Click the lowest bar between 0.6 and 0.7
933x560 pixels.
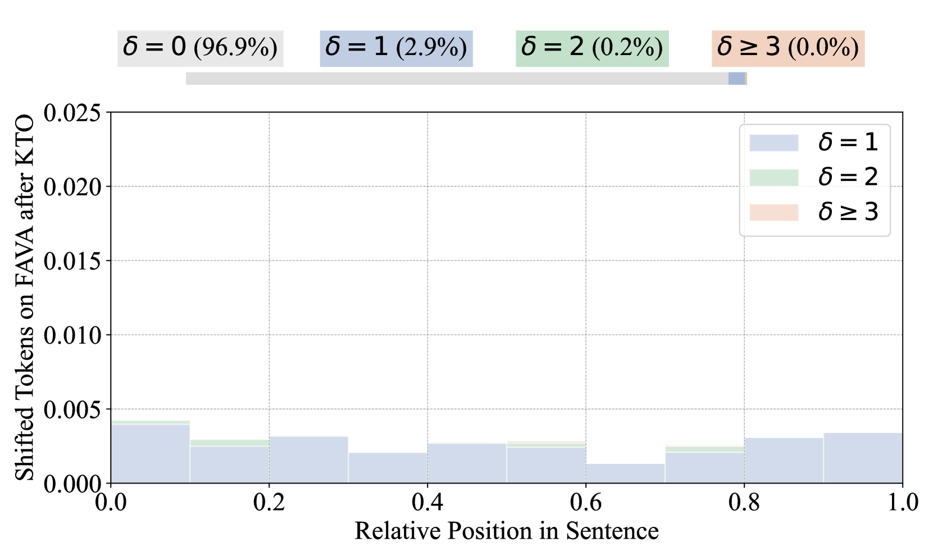[x=625, y=474]
